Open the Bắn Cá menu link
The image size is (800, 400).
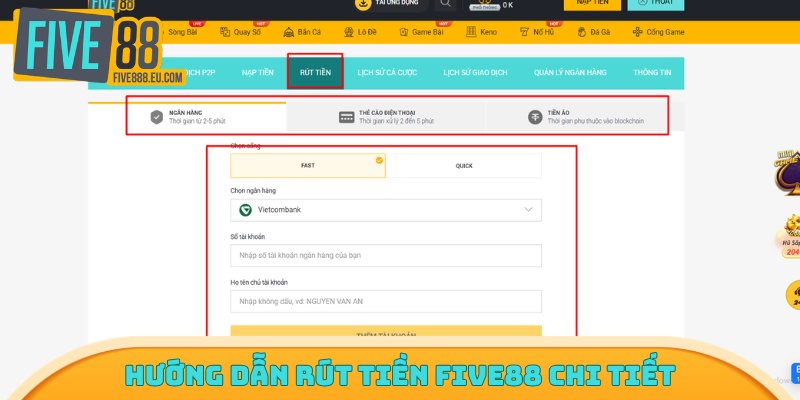click(x=309, y=32)
